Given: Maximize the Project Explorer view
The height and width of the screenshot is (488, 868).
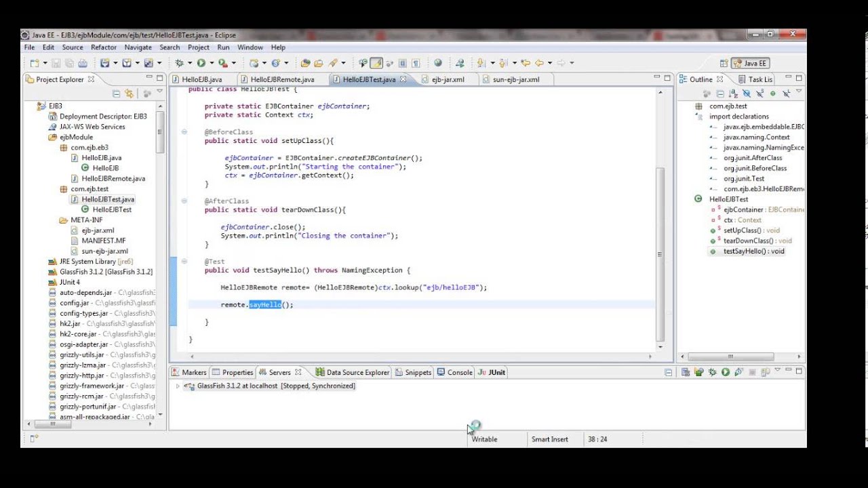Looking at the screenshot, I should pyautogui.click(x=159, y=79).
